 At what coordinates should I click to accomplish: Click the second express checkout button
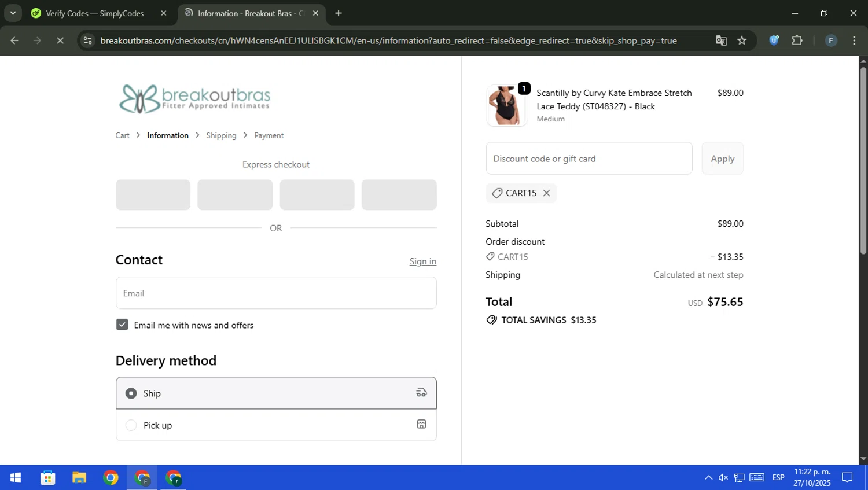tap(235, 195)
